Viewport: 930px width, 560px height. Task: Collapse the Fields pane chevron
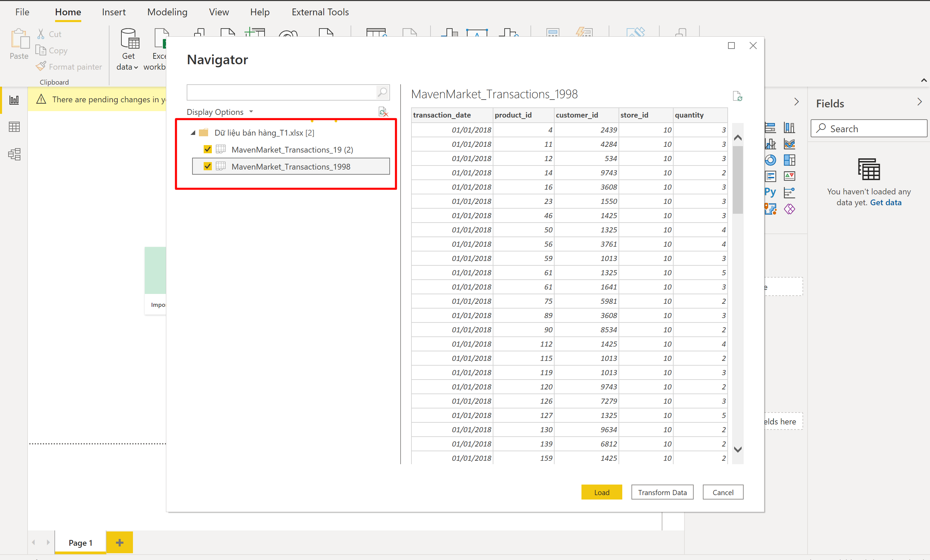click(919, 102)
